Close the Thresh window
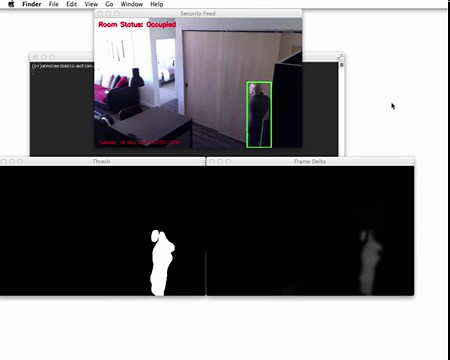 point(4,161)
